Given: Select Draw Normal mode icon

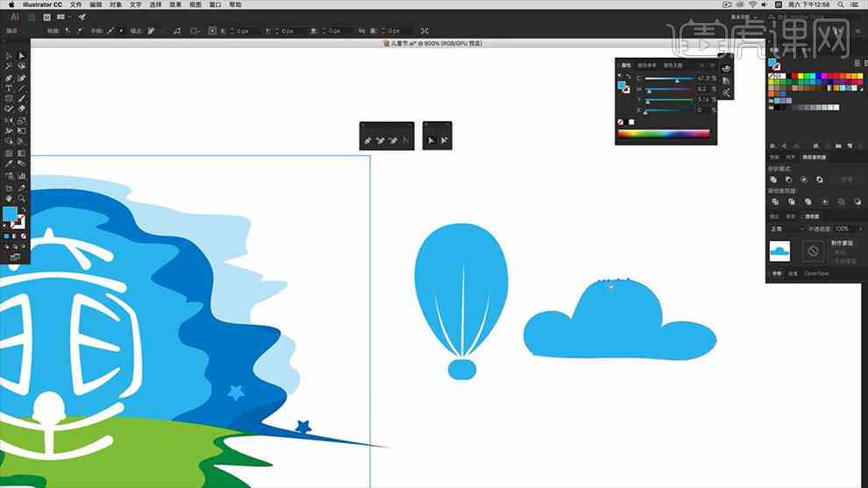Looking at the screenshot, I should click(7, 247).
